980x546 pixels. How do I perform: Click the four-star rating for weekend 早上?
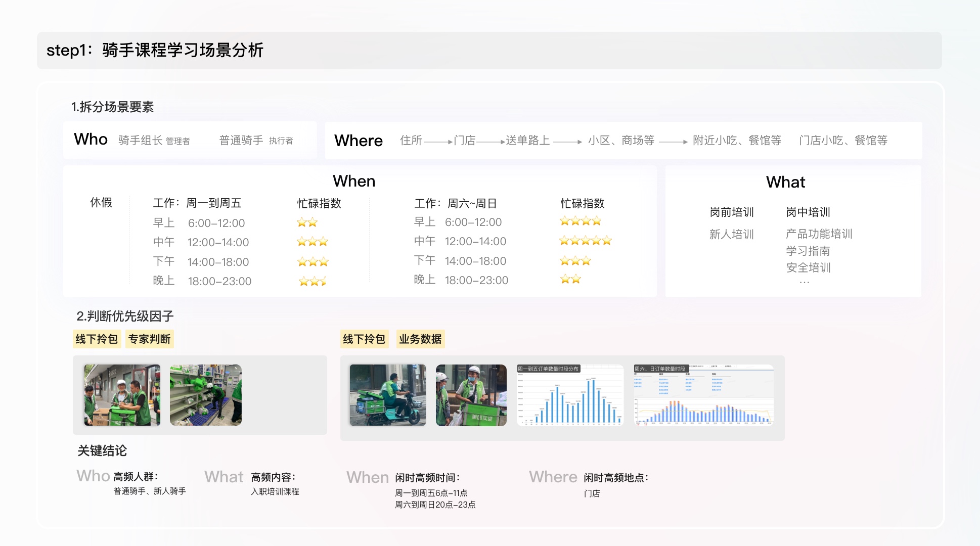581,221
